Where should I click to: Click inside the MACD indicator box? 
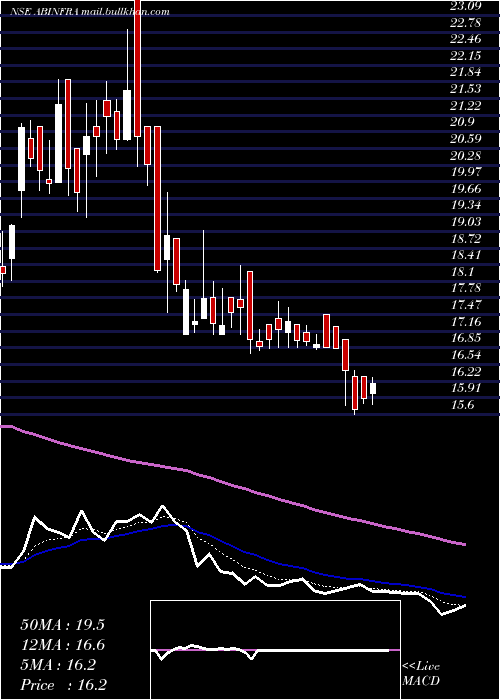[275, 650]
